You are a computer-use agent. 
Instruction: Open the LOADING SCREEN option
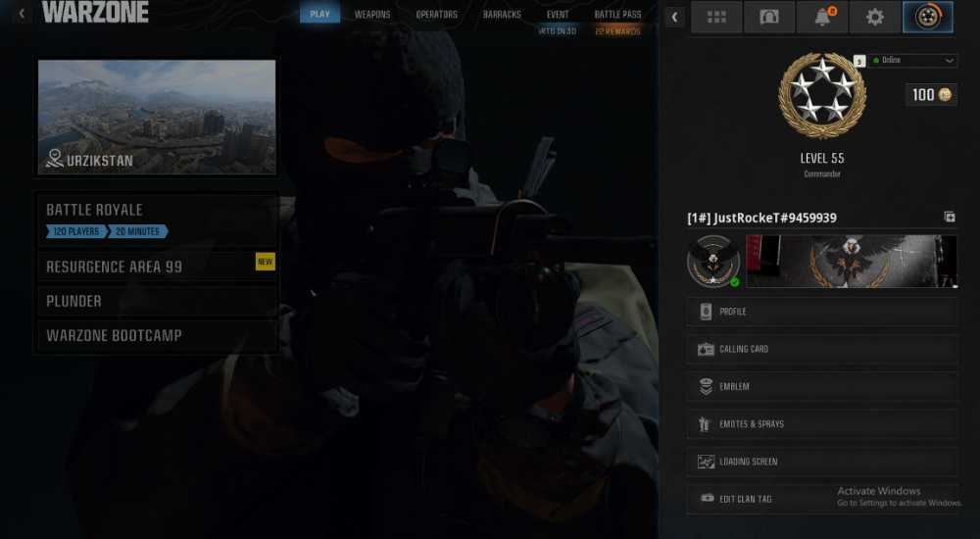click(x=822, y=462)
